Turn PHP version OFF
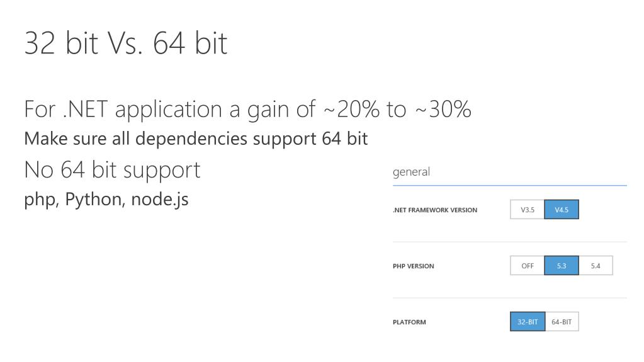This screenshot has height=362, width=644. coord(528,266)
